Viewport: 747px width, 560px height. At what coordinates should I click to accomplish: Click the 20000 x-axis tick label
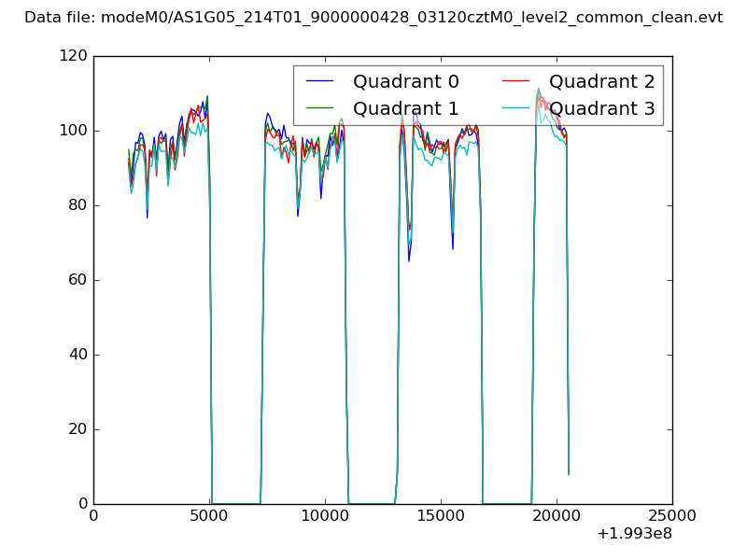[x=557, y=516]
